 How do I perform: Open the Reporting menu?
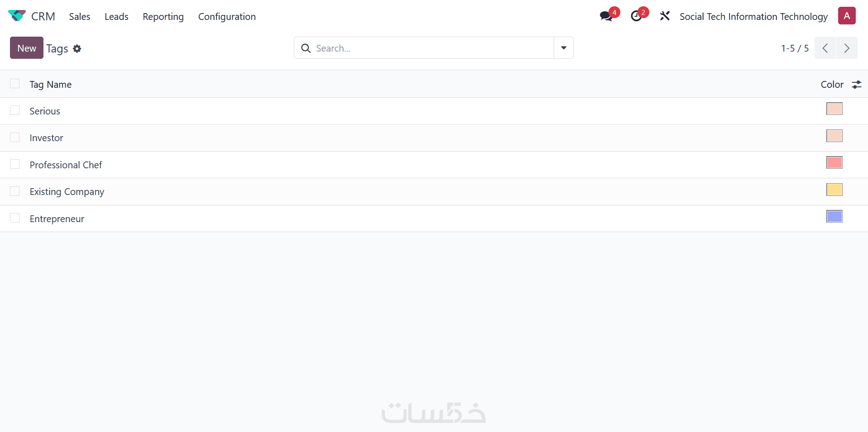coord(163,17)
